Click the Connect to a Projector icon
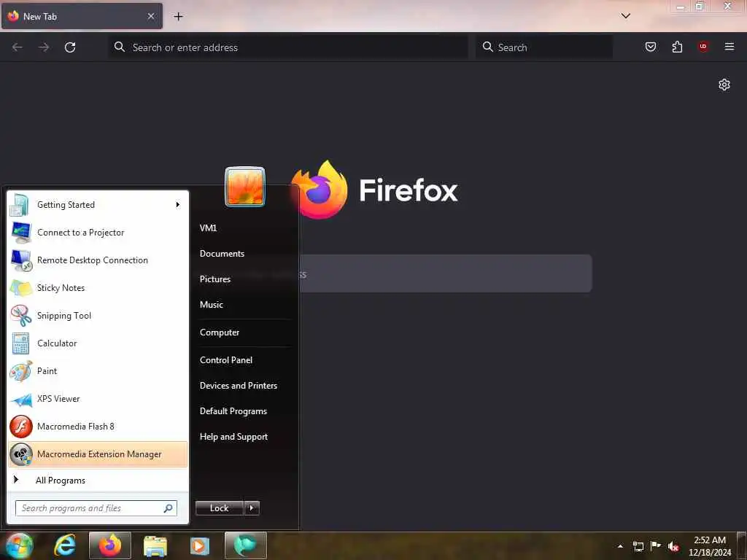 (21, 233)
